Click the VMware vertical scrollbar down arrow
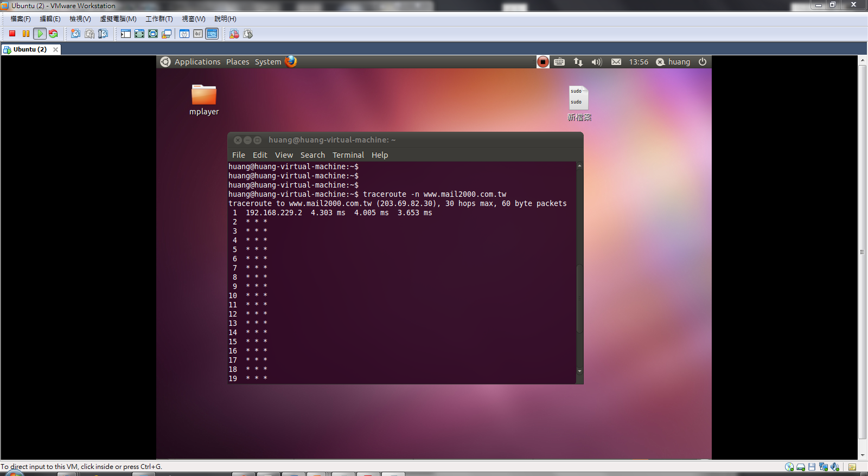This screenshot has width=868, height=476. pos(863,455)
